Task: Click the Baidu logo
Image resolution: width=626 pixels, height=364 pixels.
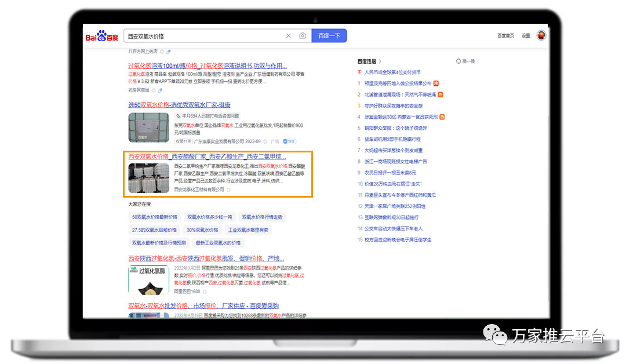Action: pos(102,37)
